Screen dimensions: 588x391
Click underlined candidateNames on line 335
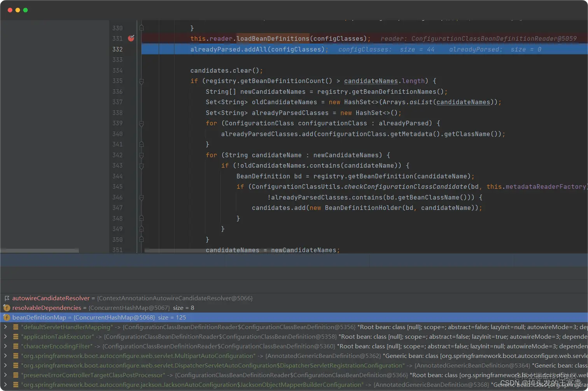(371, 81)
